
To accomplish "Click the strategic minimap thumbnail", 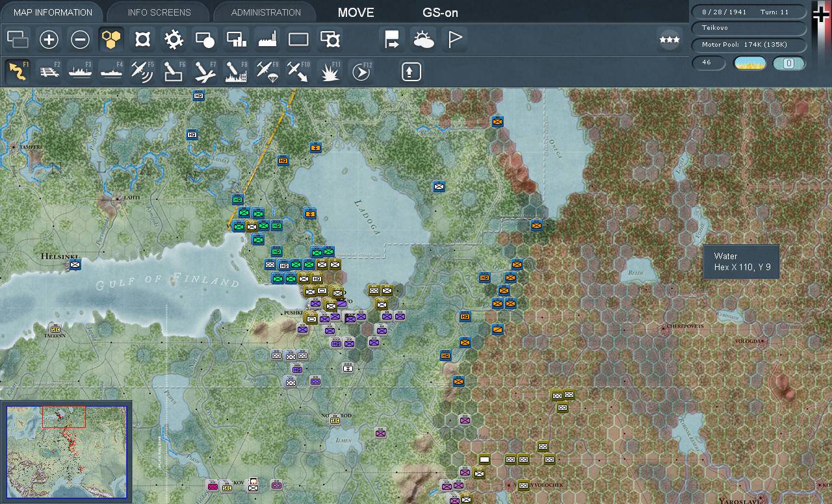I will (66, 452).
